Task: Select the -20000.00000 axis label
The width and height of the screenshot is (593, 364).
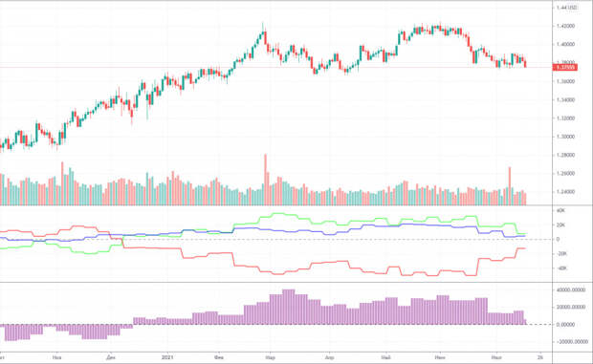Action: 571,342
